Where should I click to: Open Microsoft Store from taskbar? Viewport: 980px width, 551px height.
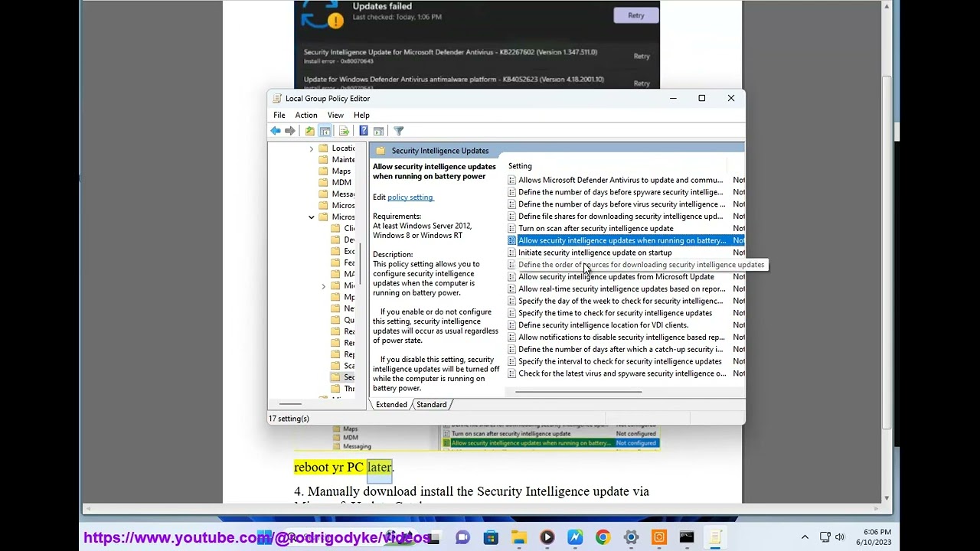coord(491,538)
